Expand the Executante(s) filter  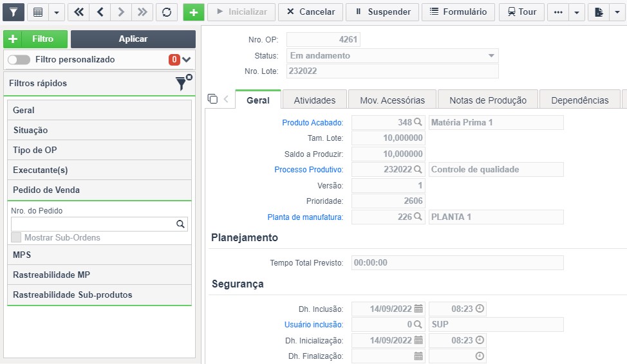point(99,170)
